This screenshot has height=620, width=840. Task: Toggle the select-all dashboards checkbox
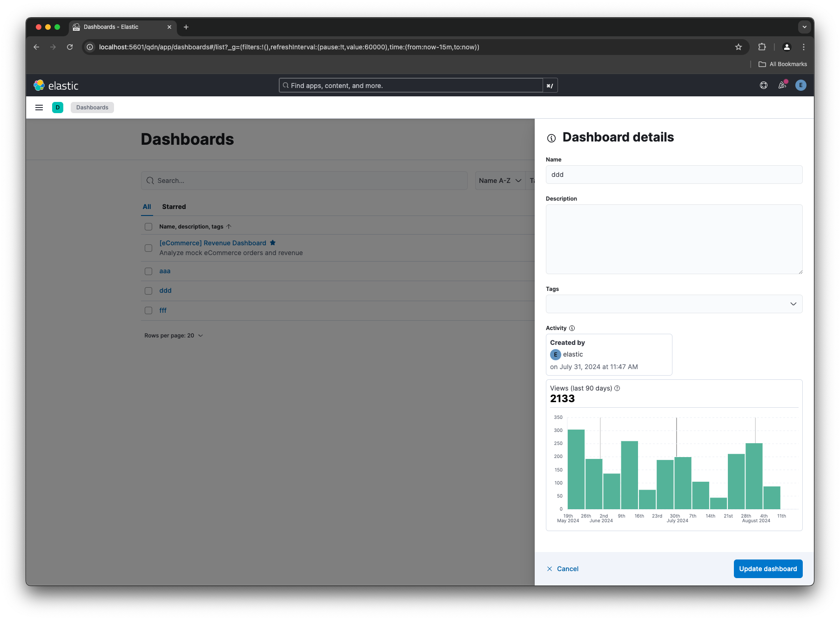(148, 227)
